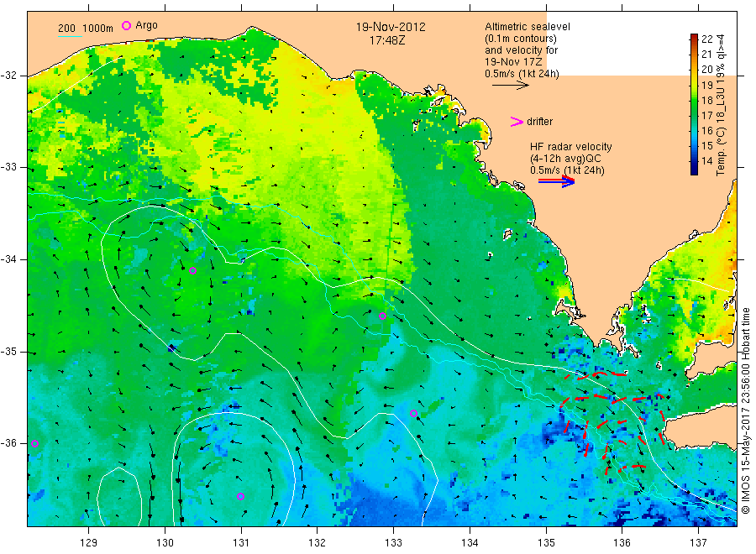The height and width of the screenshot is (554, 756).
Task: Select Argo float marker near 35.7S 133.3E
Action: [x=413, y=413]
